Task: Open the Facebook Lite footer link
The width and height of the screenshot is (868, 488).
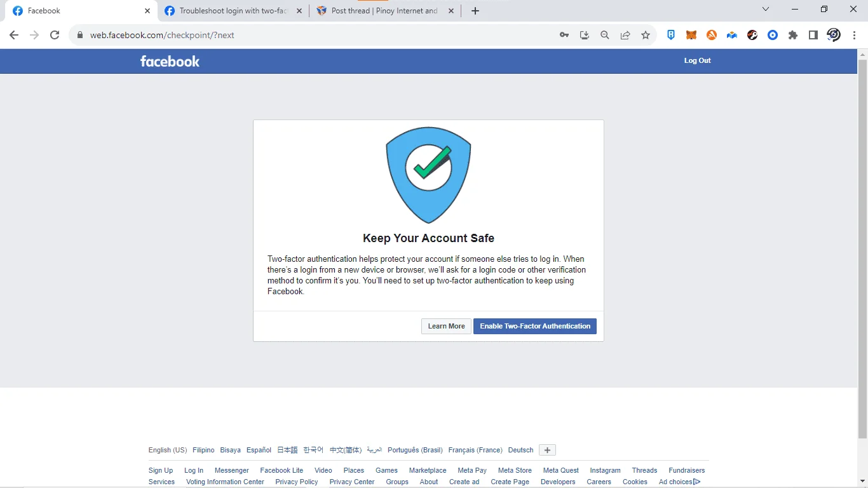Action: click(x=281, y=470)
